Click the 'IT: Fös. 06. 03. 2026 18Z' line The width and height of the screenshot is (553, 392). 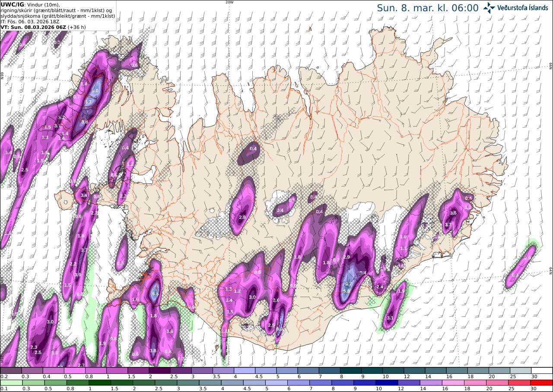click(x=30, y=21)
